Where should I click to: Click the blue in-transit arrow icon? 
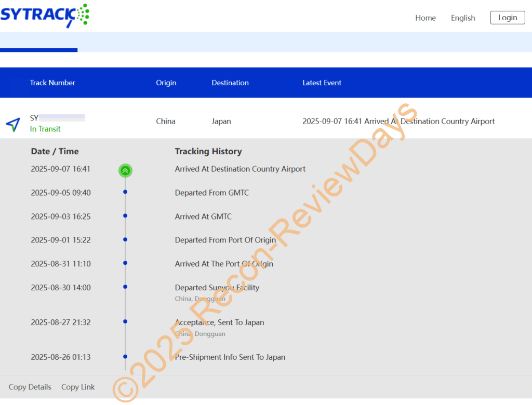(x=13, y=124)
